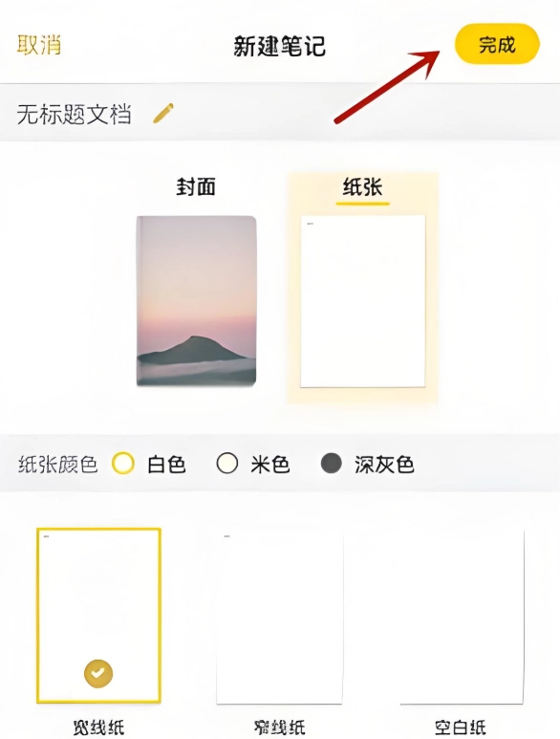Click the 空白纸 label text
Screen dimensions: 560x739
[461, 728]
